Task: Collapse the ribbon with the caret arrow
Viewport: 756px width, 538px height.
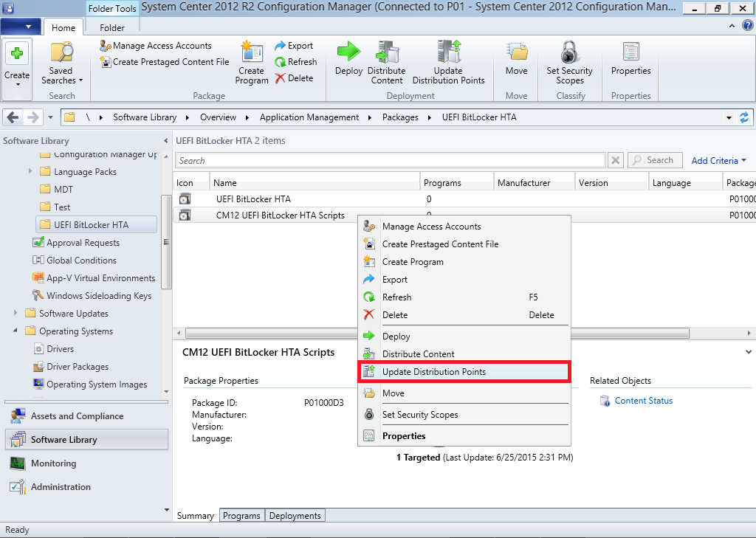Action: [x=732, y=26]
